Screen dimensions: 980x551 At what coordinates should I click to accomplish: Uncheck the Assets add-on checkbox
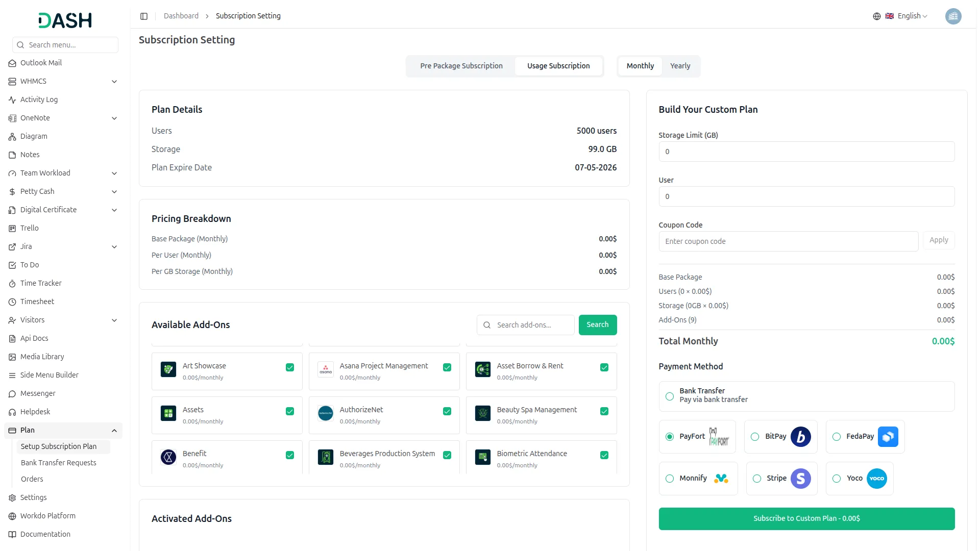pyautogui.click(x=290, y=411)
